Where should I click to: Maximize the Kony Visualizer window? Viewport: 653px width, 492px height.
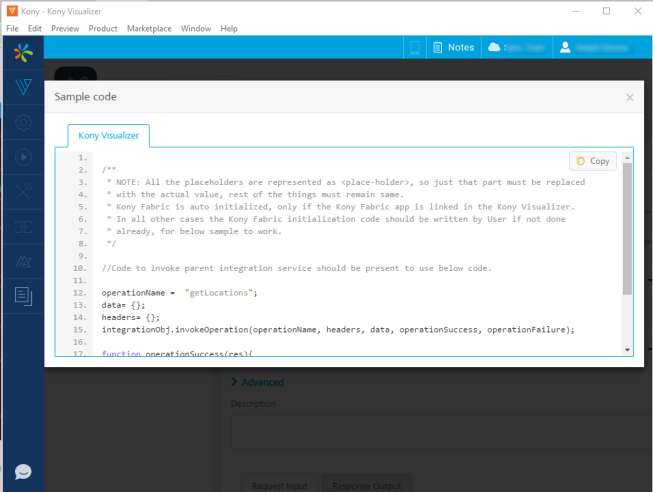tap(606, 11)
